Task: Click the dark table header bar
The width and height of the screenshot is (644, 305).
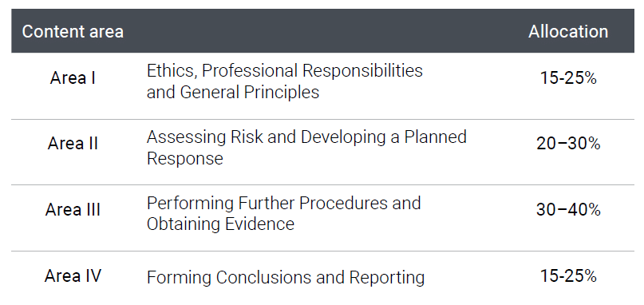Action: (x=322, y=31)
